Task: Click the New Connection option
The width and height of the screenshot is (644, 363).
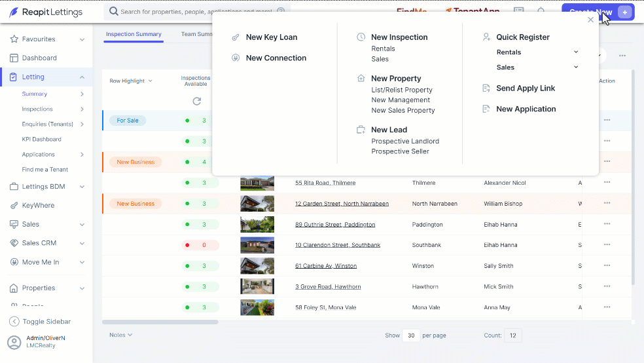Action: [x=276, y=58]
